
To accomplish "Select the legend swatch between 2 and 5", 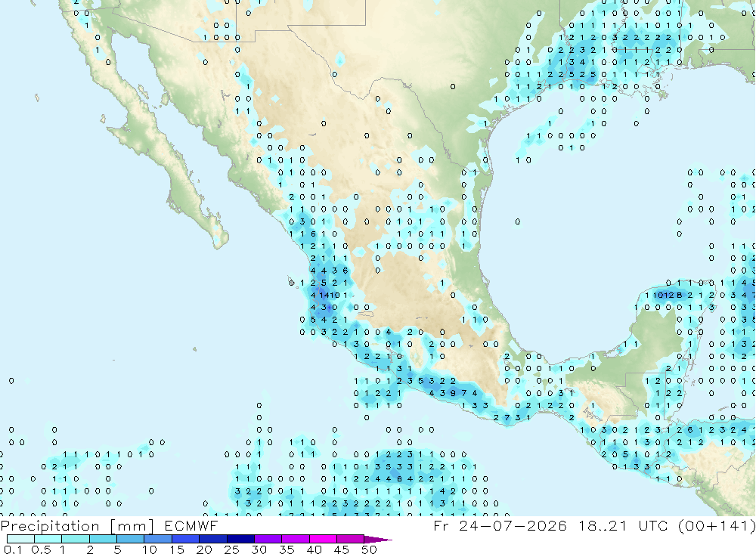I will [x=103, y=539].
